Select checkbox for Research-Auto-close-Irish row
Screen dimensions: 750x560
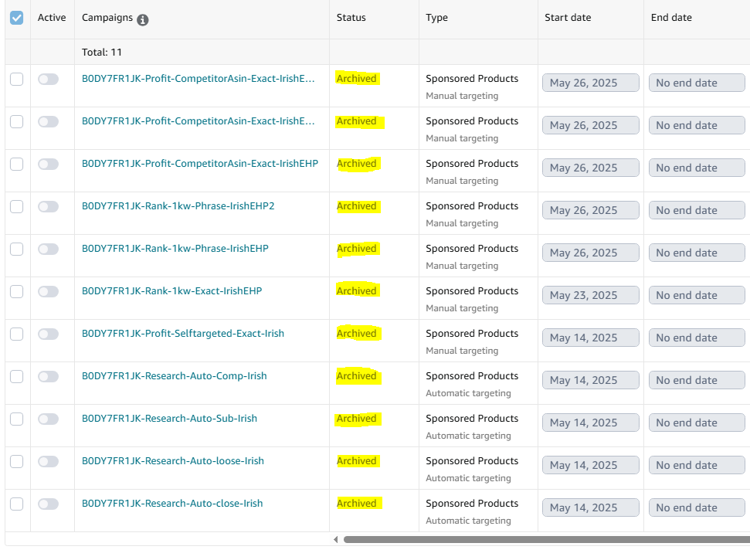pos(16,504)
